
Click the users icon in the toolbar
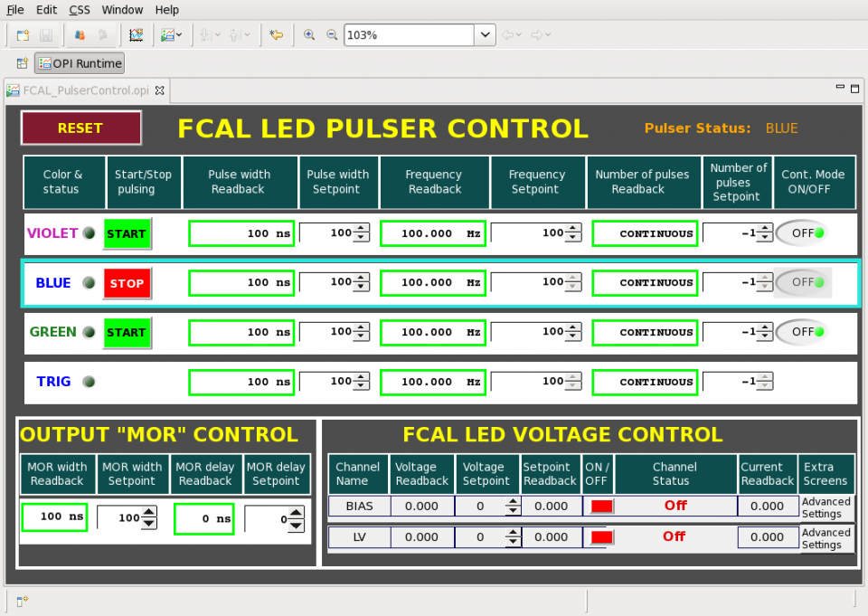[x=80, y=35]
